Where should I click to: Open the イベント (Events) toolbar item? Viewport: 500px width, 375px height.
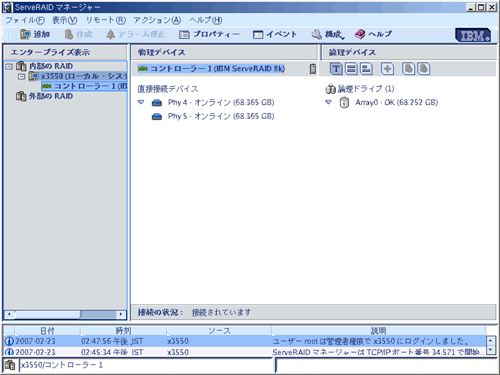(x=275, y=34)
